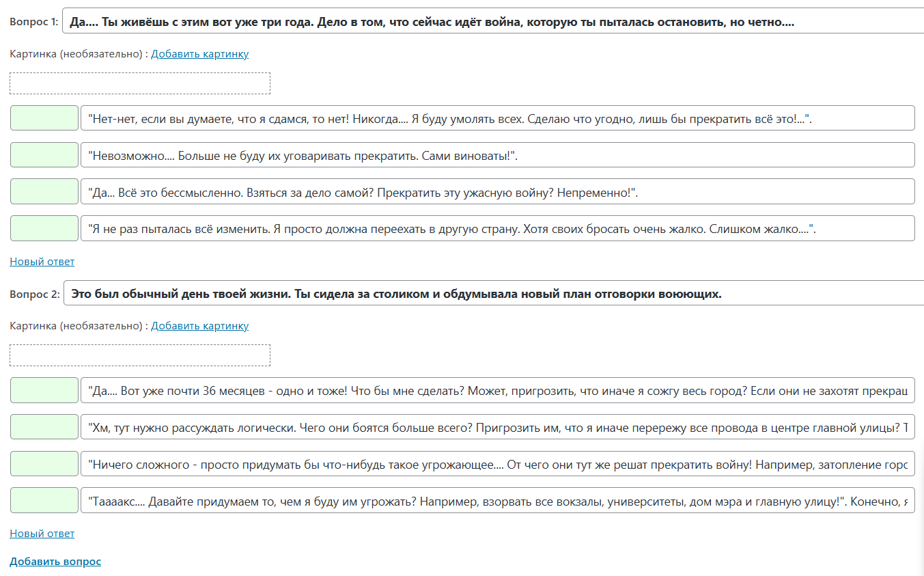Click the green box beside the "36 месяцев" answer
Viewport: 924px width, 576px height.
pyautogui.click(x=44, y=390)
